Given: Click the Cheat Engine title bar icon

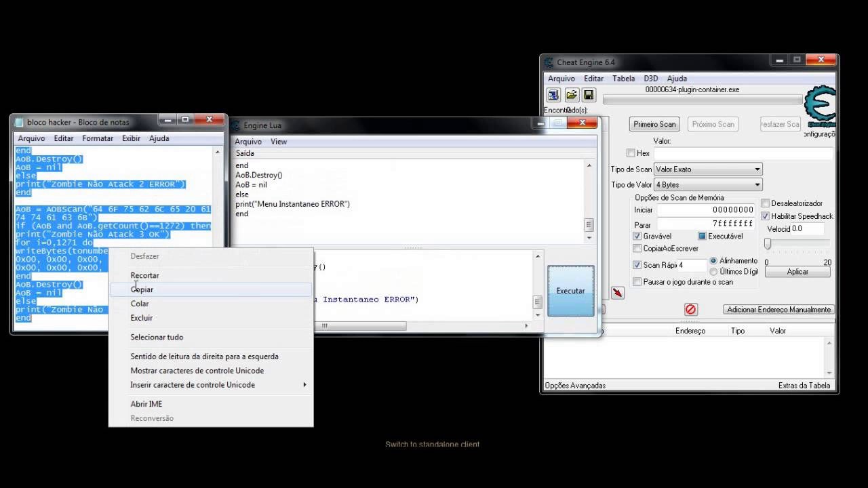Looking at the screenshot, I should [x=549, y=62].
